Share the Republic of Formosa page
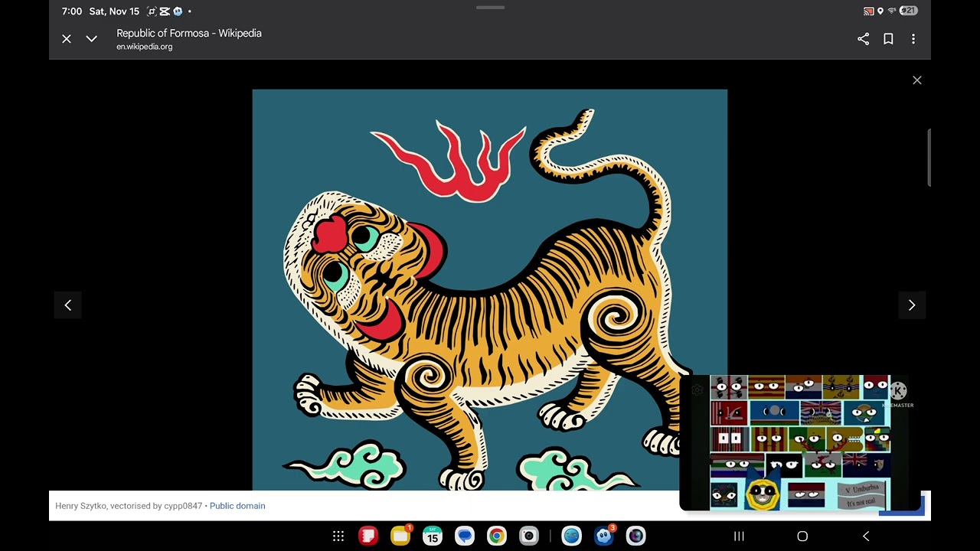 tap(864, 39)
